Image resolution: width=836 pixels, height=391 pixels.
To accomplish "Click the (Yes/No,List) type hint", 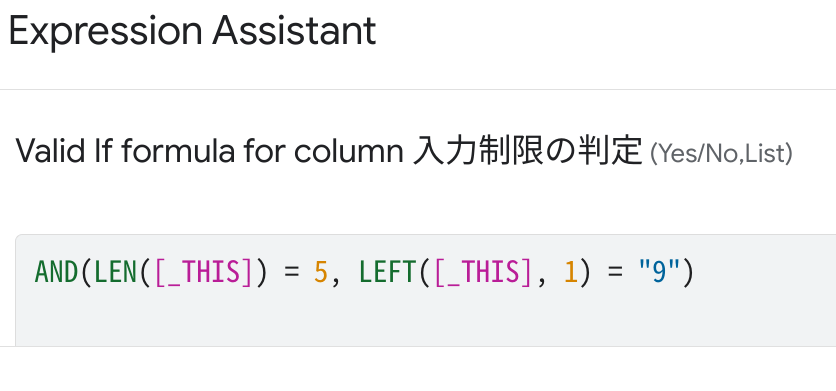I will [721, 154].
